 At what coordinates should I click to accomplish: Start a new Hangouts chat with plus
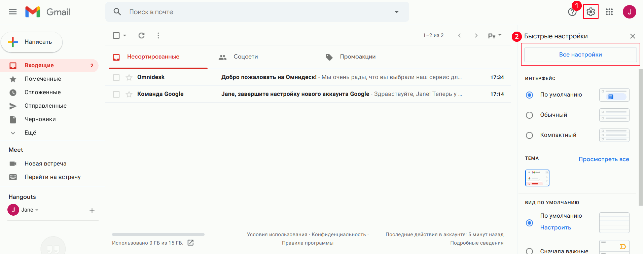pyautogui.click(x=92, y=211)
